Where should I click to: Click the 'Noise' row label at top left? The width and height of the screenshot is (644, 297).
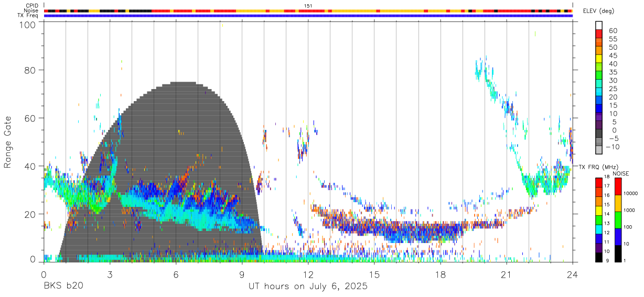click(x=31, y=10)
